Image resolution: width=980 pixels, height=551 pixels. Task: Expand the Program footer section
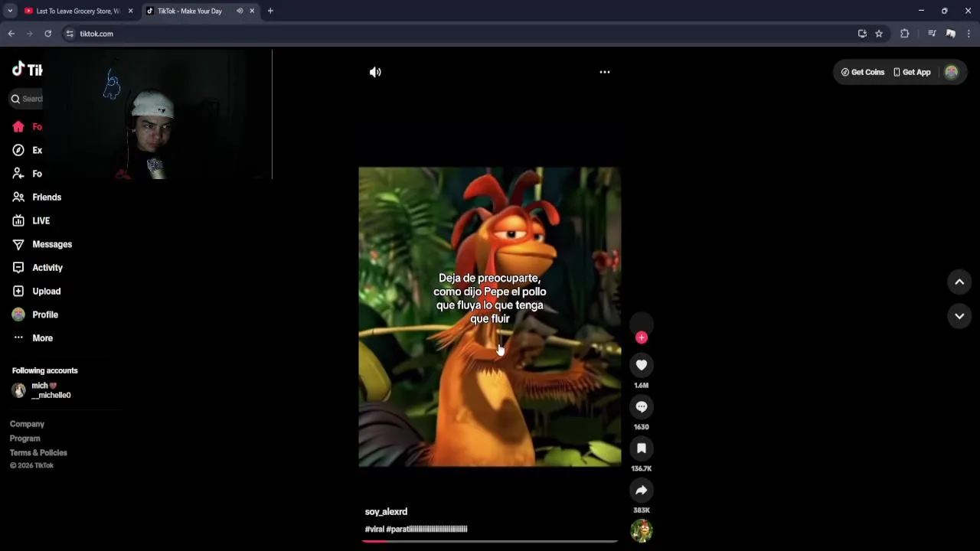click(24, 439)
